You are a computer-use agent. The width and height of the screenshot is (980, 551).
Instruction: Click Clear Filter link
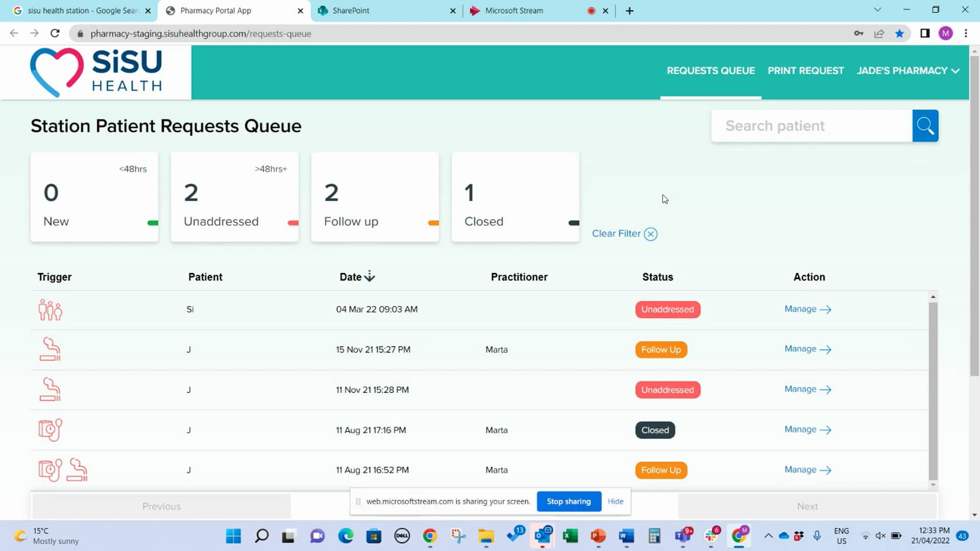(616, 233)
